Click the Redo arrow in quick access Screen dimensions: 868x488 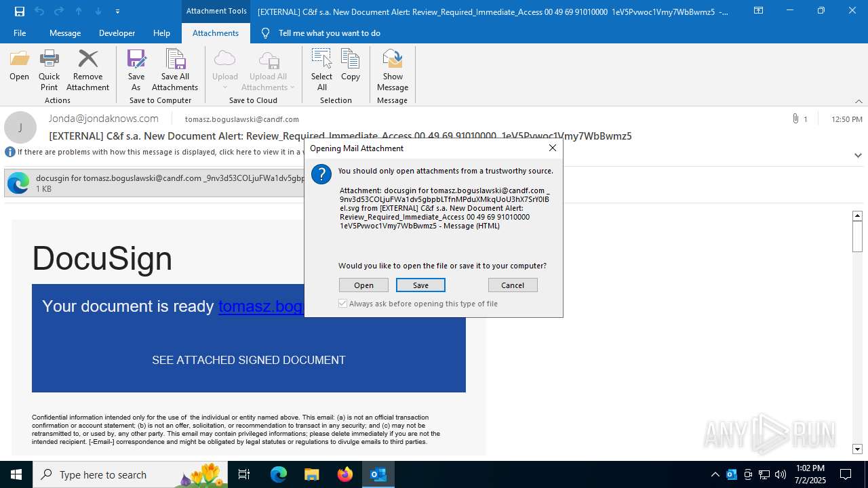click(x=59, y=11)
